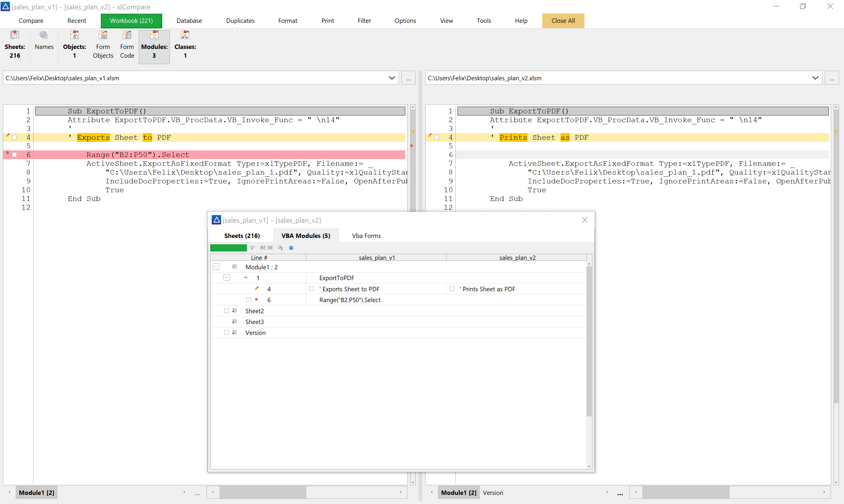The height and width of the screenshot is (504, 844).
Task: Click the browse '...' button for left file
Action: 408,78
